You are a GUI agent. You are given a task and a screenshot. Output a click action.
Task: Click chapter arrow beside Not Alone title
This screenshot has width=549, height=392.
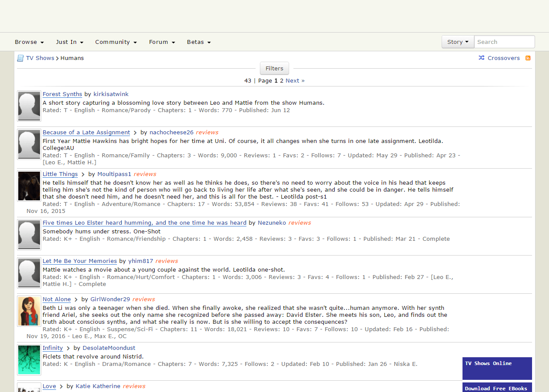[x=76, y=299]
